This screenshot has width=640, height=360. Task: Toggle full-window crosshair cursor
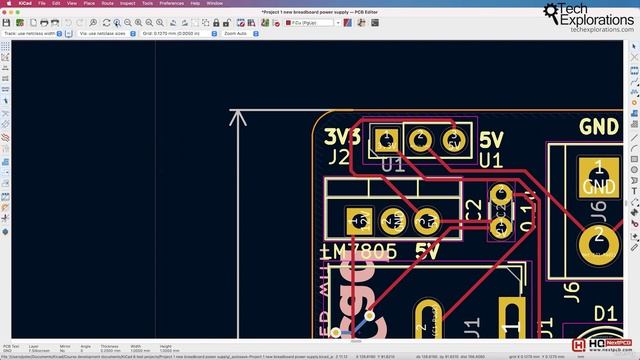pos(5,100)
